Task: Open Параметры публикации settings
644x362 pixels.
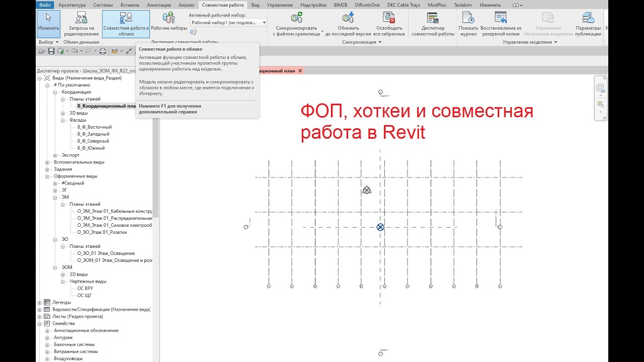Action: pyautogui.click(x=588, y=24)
